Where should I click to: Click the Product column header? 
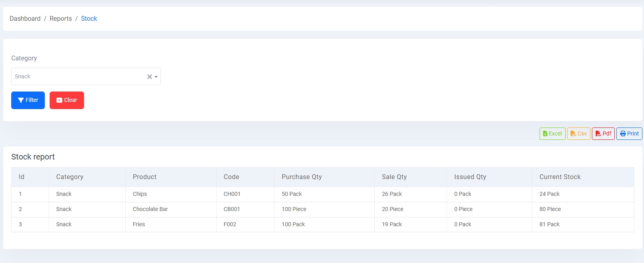coord(144,177)
